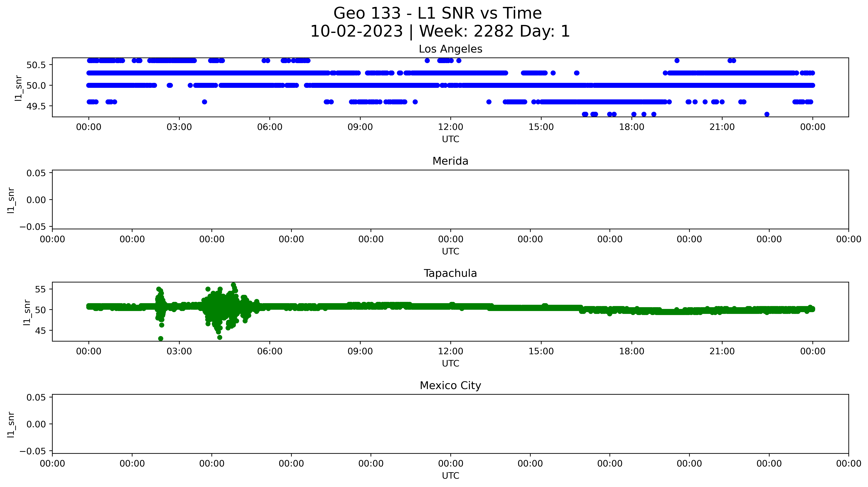Click the 21:00 x-axis tick under Los Angeles plot

coord(722,127)
